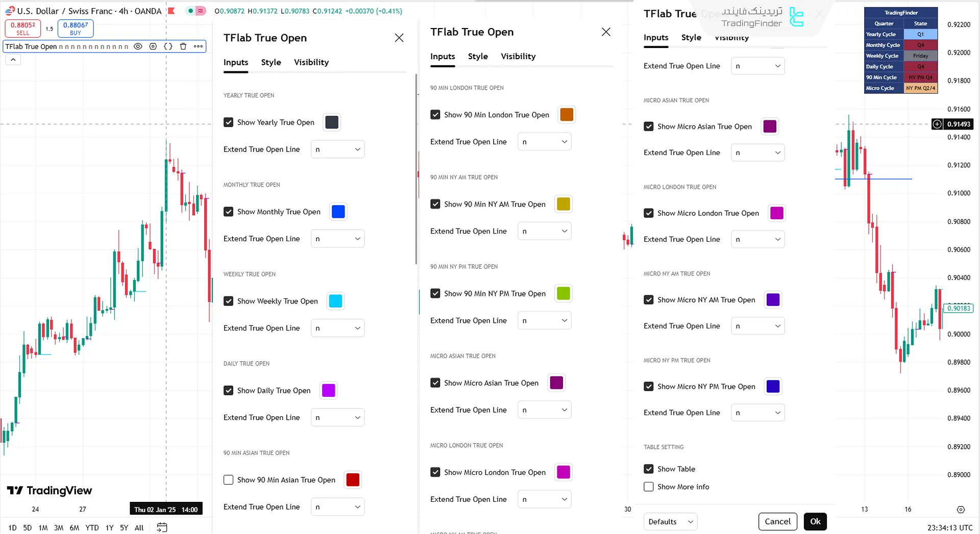Open the Defaults dropdown
The width and height of the screenshot is (980, 534).
click(x=670, y=521)
